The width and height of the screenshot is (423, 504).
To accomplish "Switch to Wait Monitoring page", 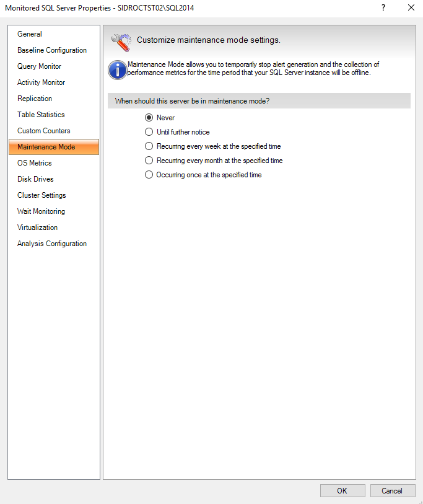I will pyautogui.click(x=41, y=211).
